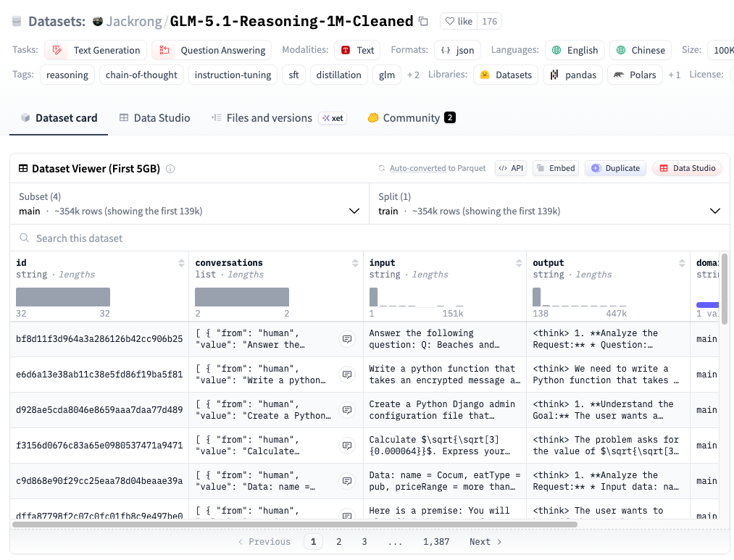Click the sft tag
Viewport: 734px width, 560px height.
click(x=293, y=75)
